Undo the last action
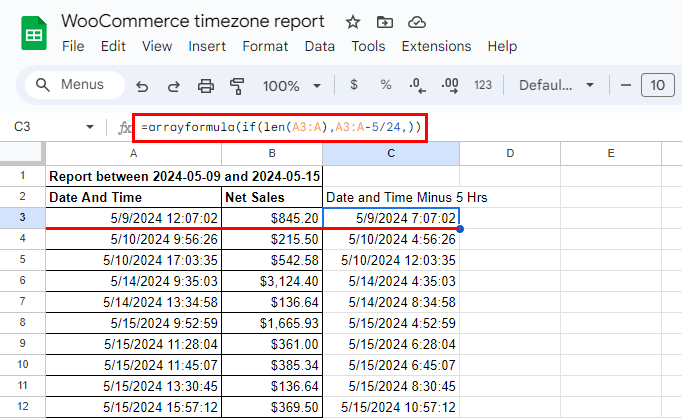 (x=142, y=86)
